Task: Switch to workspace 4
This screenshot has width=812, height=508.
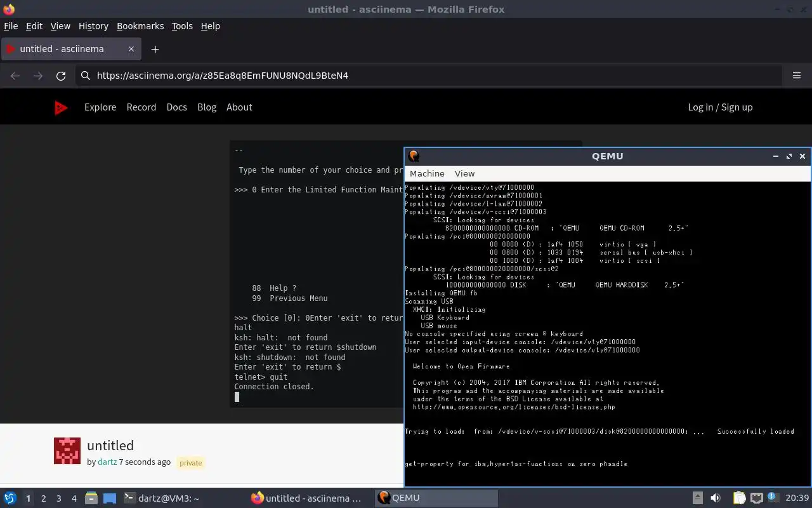Action: [x=74, y=498]
